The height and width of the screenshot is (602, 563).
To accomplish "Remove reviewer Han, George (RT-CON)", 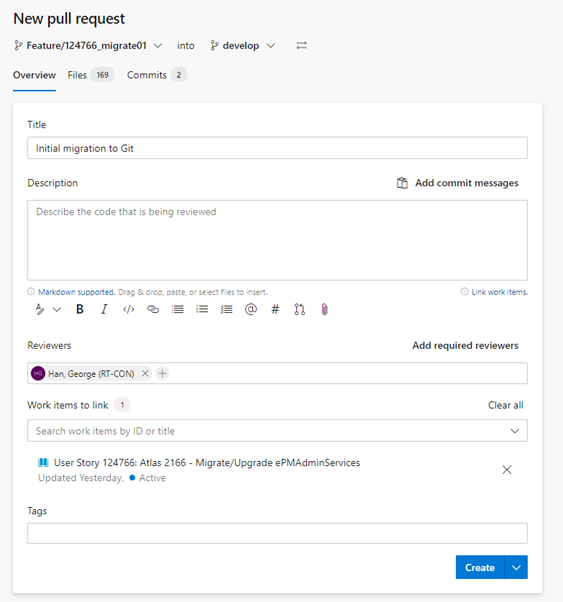I will (x=145, y=373).
